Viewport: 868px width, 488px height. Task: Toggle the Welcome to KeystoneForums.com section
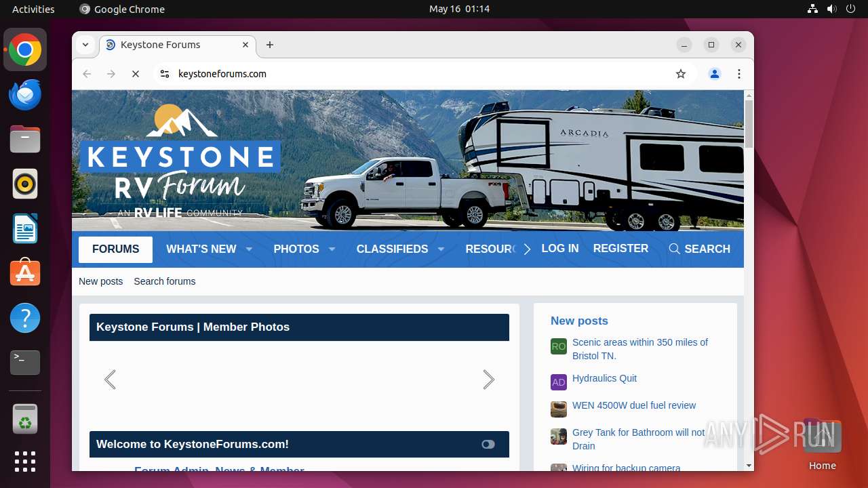tap(488, 445)
